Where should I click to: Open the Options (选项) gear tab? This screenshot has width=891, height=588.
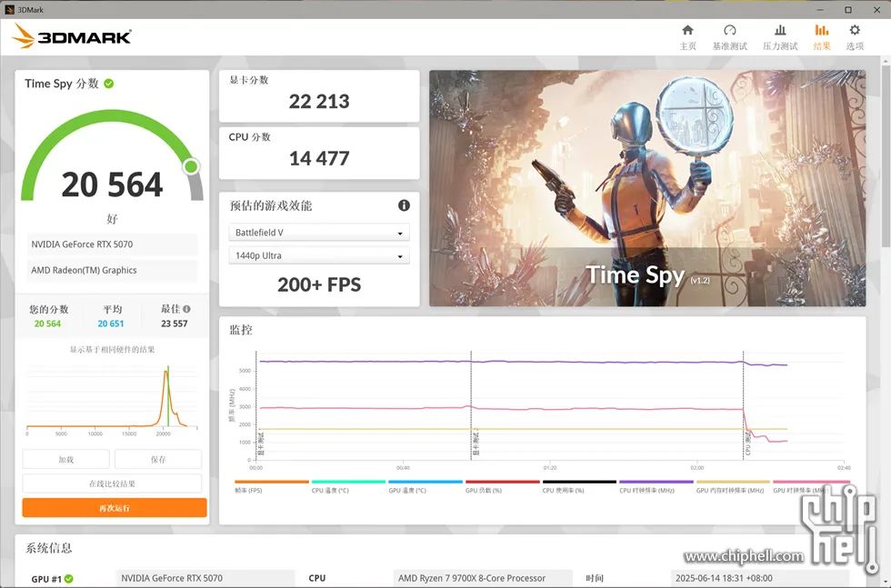pyautogui.click(x=855, y=37)
